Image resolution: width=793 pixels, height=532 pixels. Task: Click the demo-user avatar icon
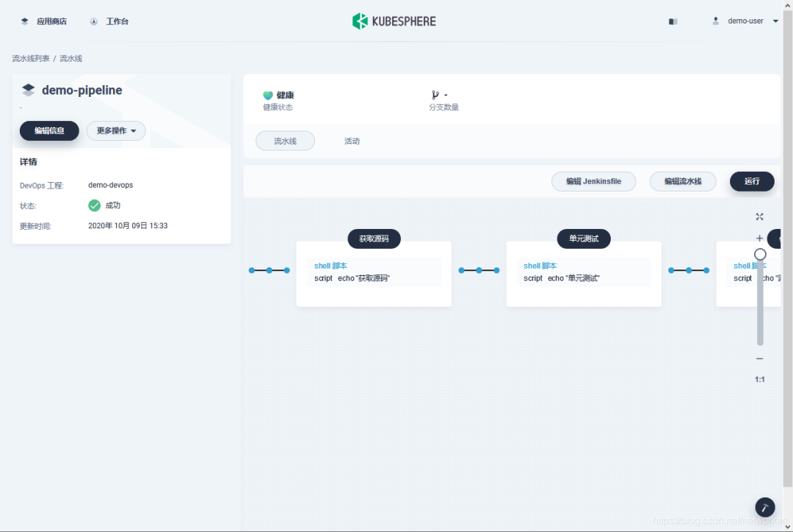pos(715,21)
